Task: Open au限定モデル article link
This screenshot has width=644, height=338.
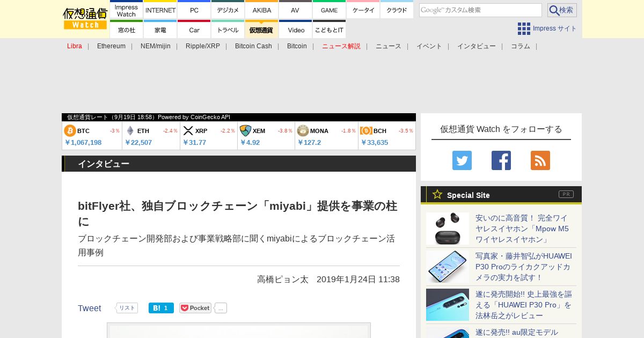Action: (517, 333)
